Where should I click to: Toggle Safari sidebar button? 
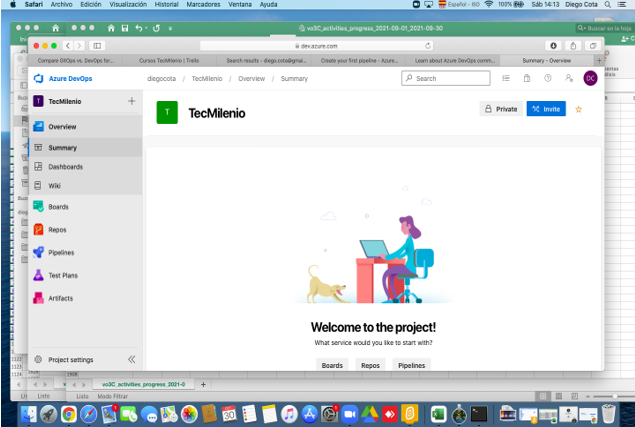tap(97, 46)
